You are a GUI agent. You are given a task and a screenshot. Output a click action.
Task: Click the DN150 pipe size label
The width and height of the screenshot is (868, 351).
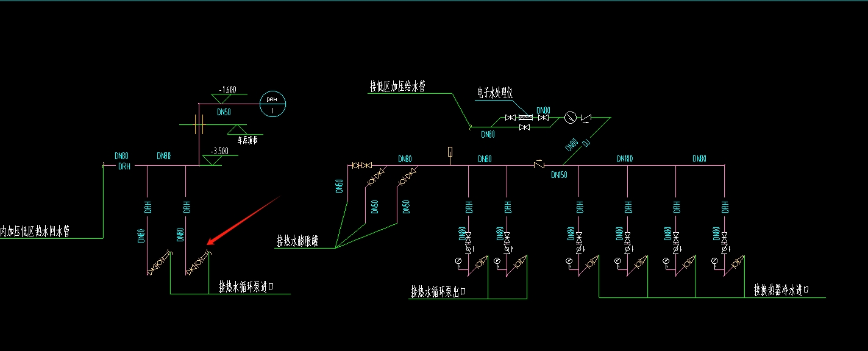[559, 175]
